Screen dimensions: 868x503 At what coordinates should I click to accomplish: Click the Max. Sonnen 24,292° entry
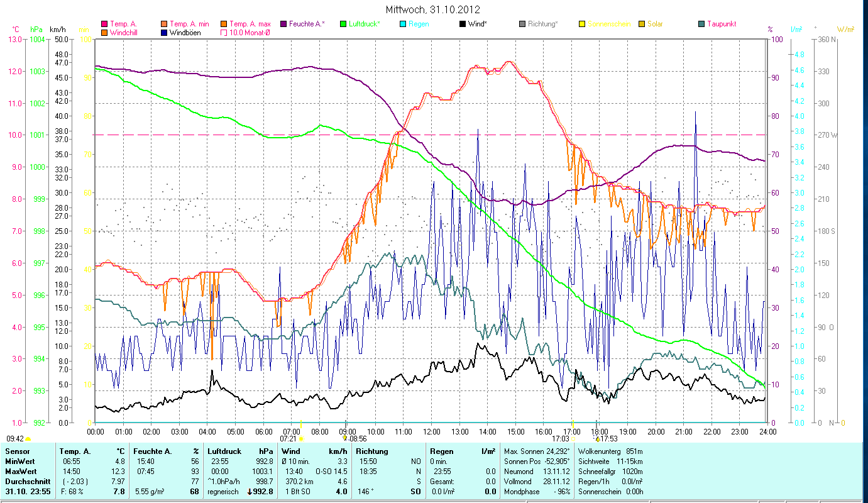[537, 451]
